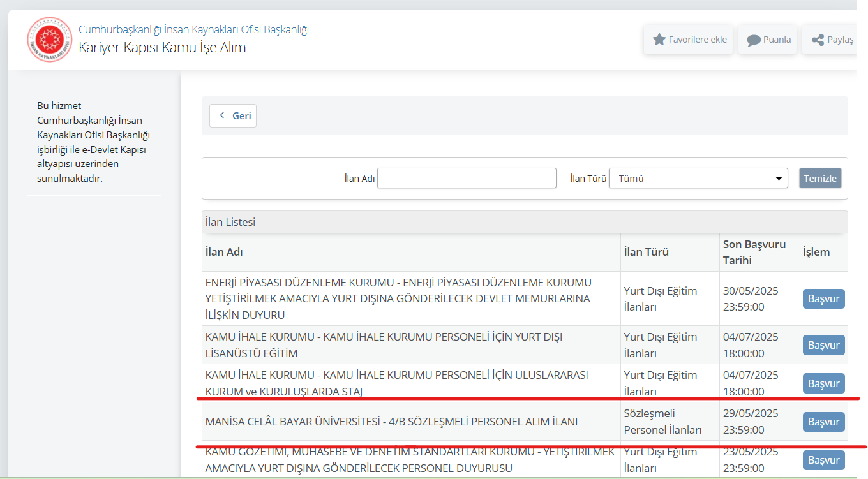Select the Yurt Dışı Lisansüstü Eğitim listing title
Screen dimensions: 868x479
point(384,344)
